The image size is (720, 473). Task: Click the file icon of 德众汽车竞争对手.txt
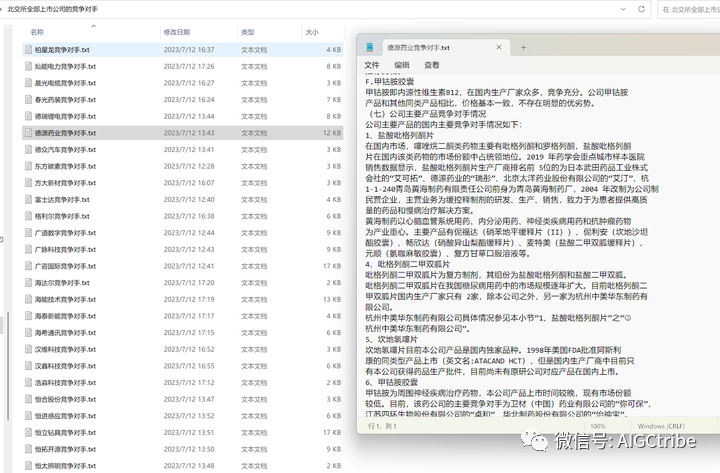coord(28,149)
